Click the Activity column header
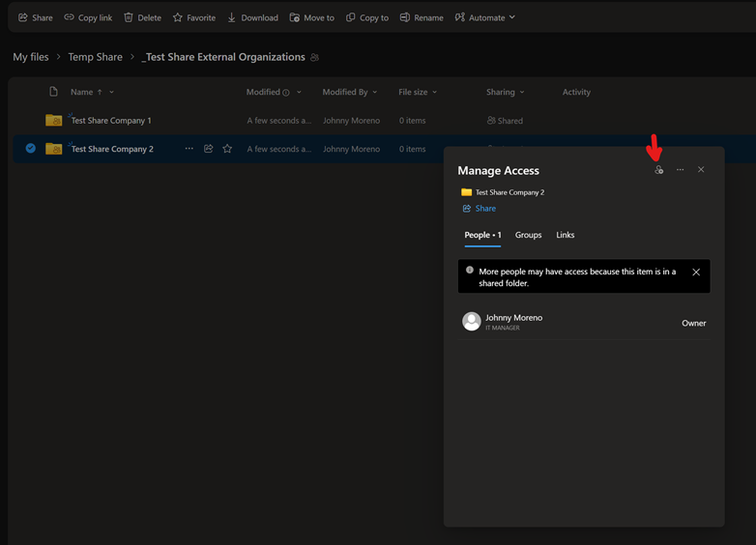The height and width of the screenshot is (545, 756). pyautogui.click(x=576, y=92)
